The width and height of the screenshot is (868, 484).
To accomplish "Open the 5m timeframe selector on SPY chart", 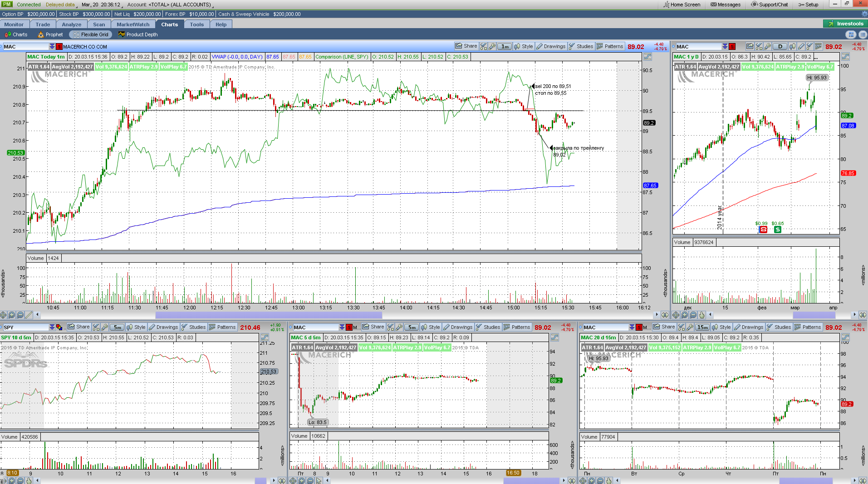I will [x=117, y=327].
